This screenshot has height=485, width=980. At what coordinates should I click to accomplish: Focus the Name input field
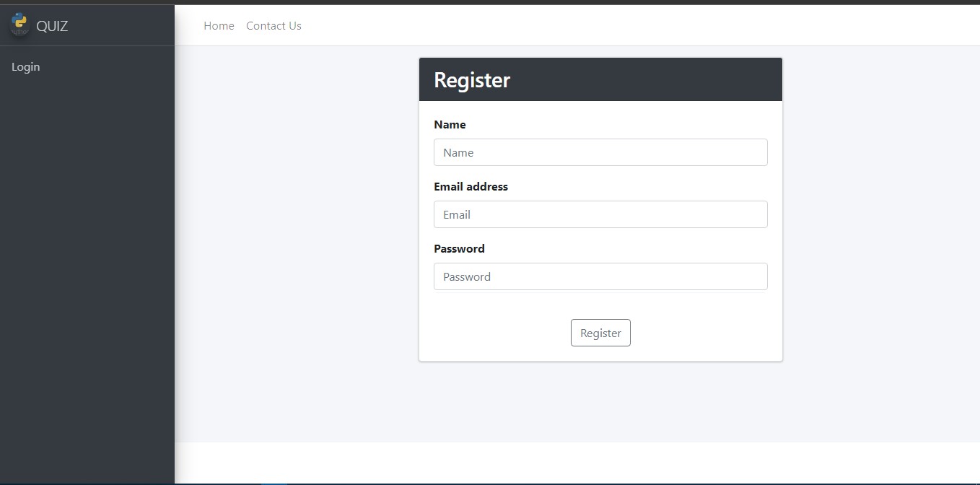(x=600, y=152)
